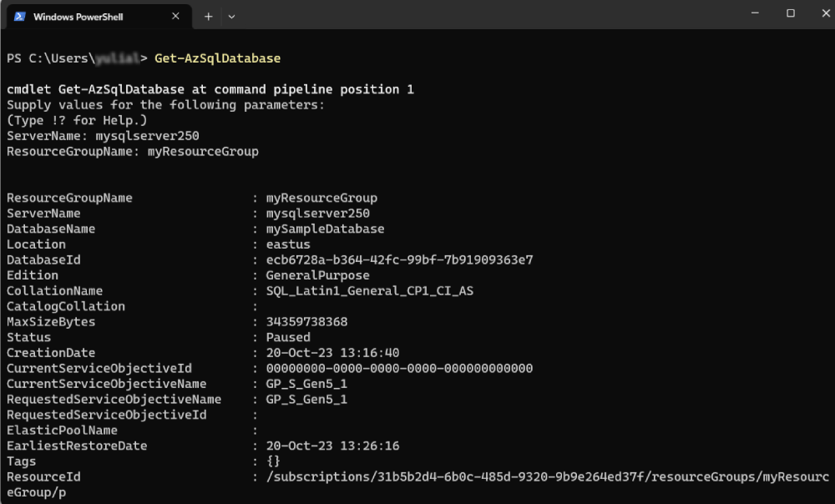The width and height of the screenshot is (835, 504).
Task: Close the terminal window
Action: pyautogui.click(x=826, y=13)
